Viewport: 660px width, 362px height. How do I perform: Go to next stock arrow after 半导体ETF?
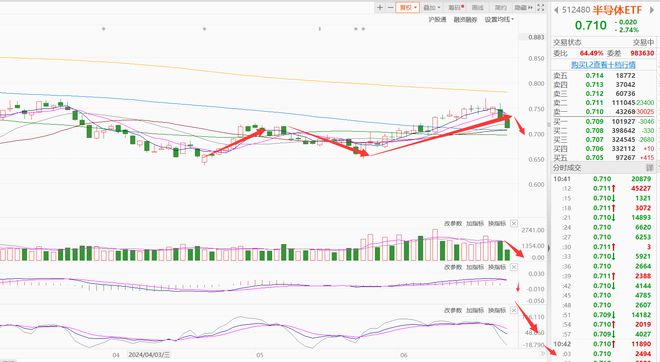[x=652, y=10]
